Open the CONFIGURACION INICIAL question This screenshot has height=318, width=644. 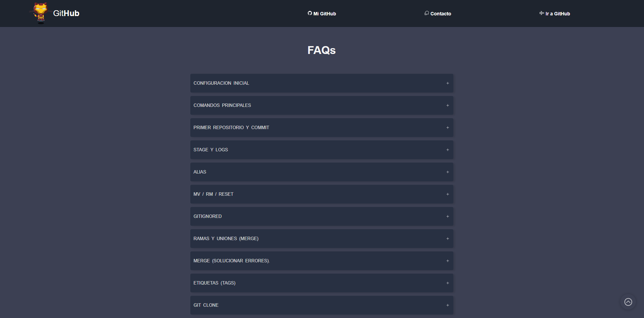tap(322, 83)
